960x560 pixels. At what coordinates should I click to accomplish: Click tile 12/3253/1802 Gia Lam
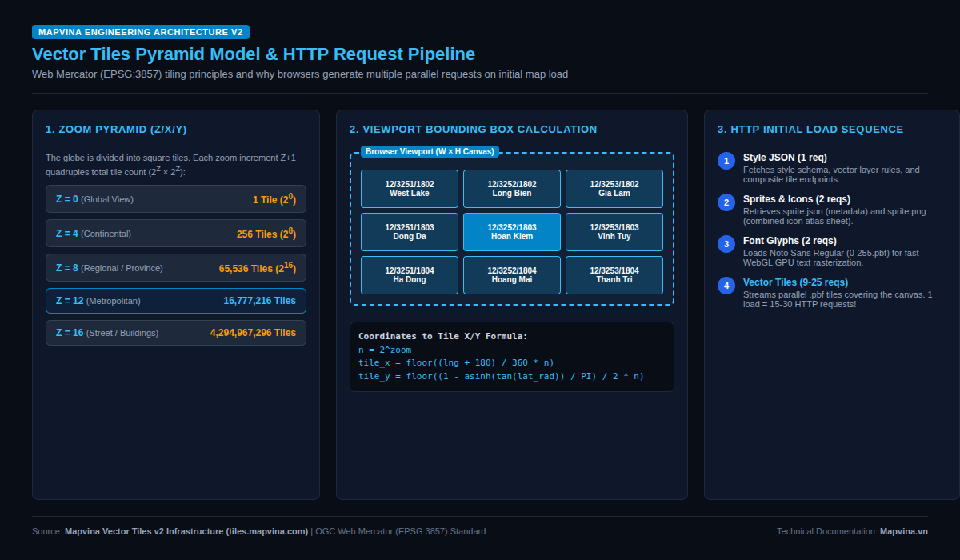coord(614,189)
